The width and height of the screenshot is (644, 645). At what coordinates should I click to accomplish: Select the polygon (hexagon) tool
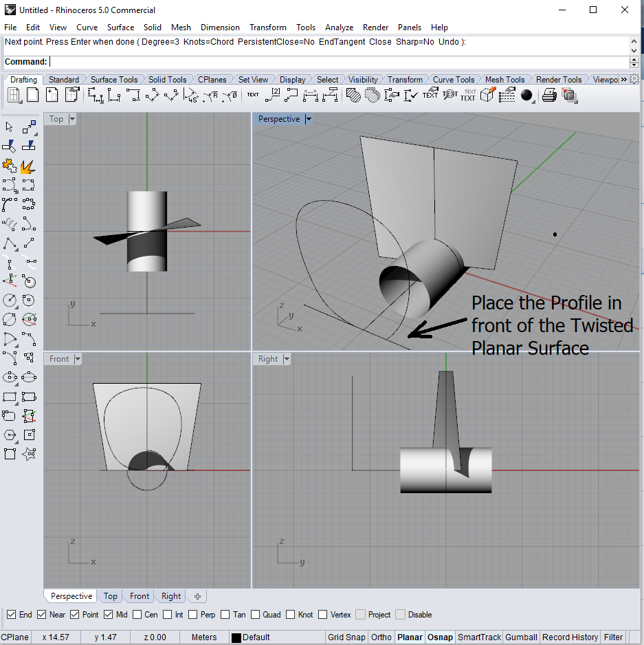[x=10, y=435]
